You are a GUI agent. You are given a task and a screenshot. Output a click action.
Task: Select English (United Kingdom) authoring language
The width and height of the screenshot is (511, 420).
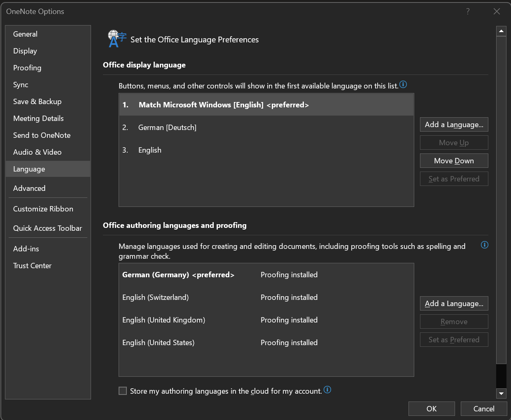click(x=266, y=320)
